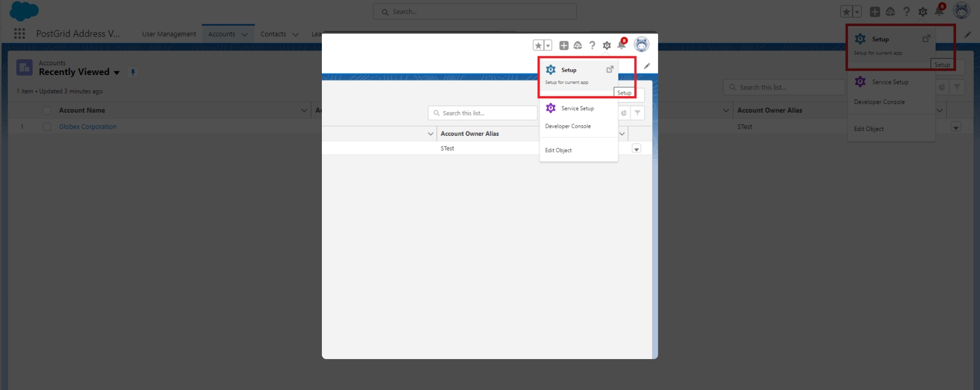Screen dimensions: 980x390
Task: Click the filter funnel icon in the bright center popup
Action: click(638, 113)
